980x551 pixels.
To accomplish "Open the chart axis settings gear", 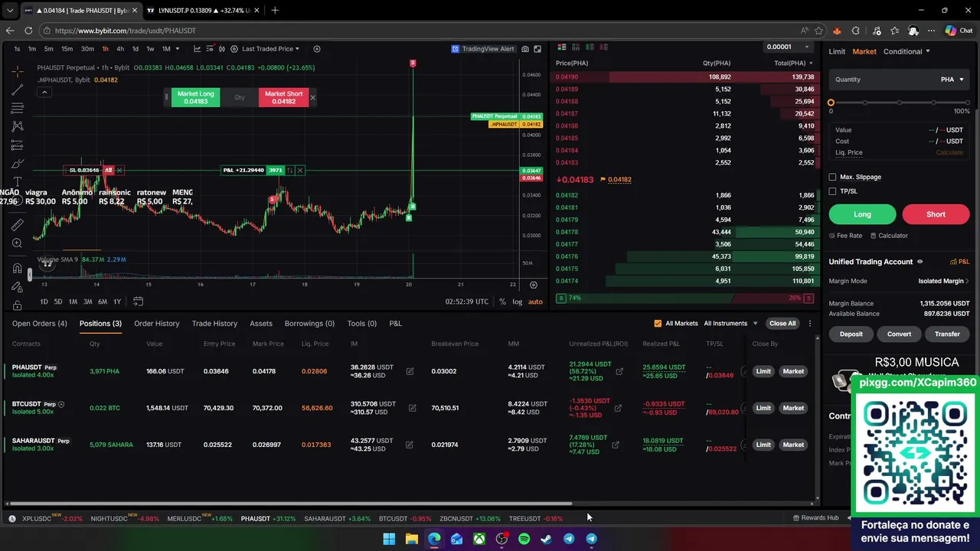I will [x=534, y=285].
